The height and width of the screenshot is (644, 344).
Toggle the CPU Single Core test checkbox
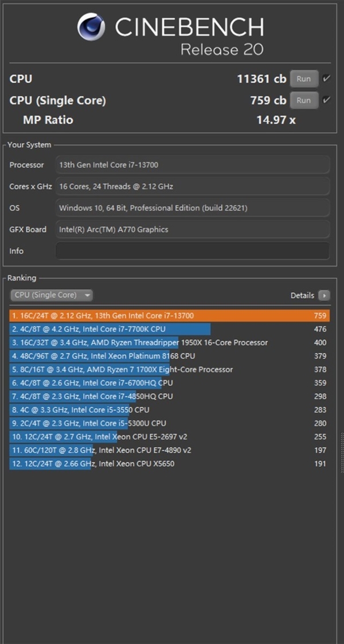[x=326, y=100]
